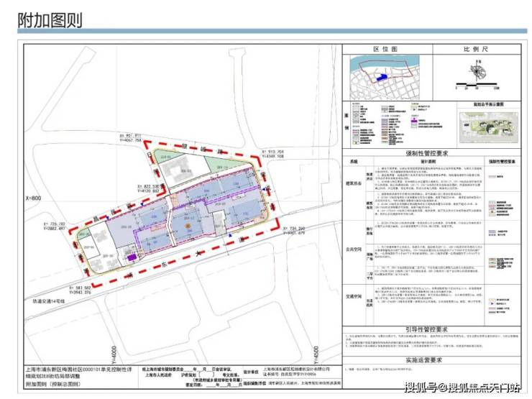Click the purple swatch in the legend

point(414,120)
